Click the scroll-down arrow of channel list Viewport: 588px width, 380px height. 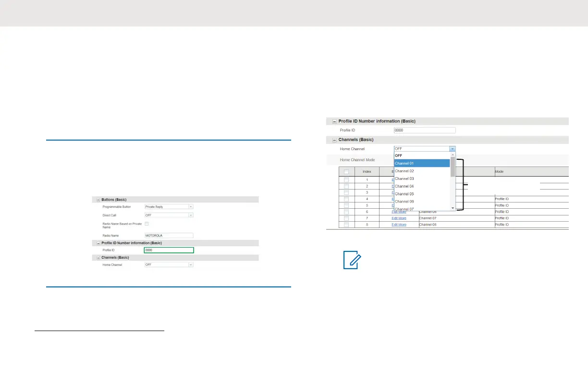(453, 208)
